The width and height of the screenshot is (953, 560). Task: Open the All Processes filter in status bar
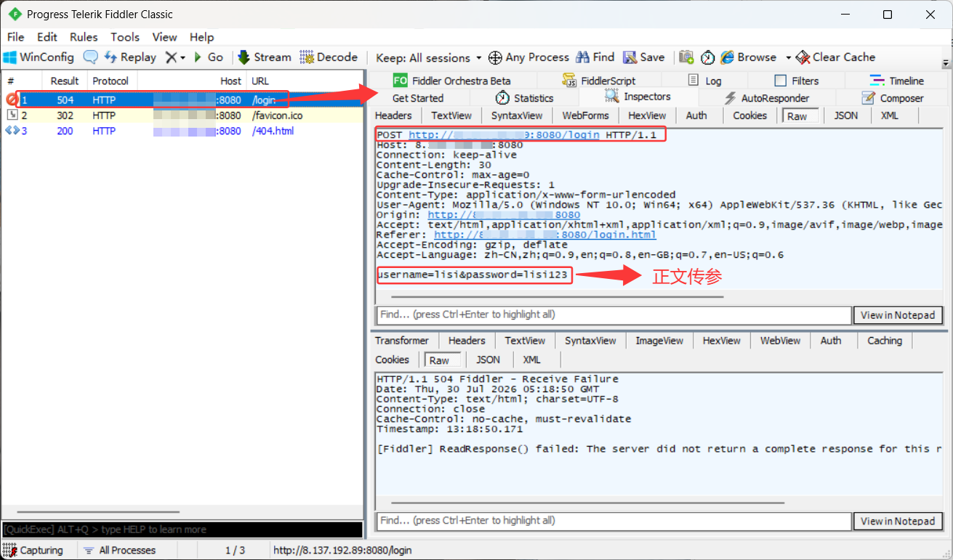point(119,551)
